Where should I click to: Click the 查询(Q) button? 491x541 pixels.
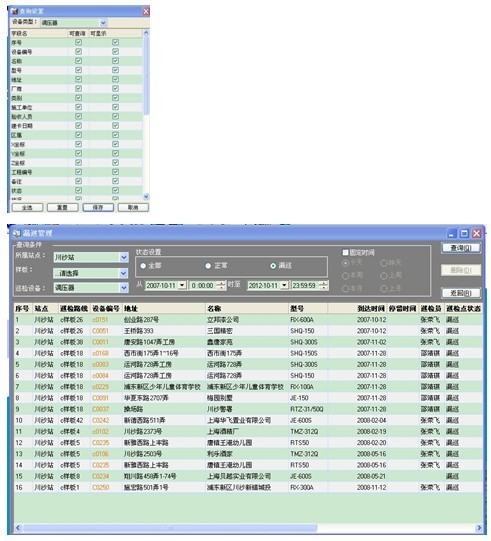tap(461, 248)
